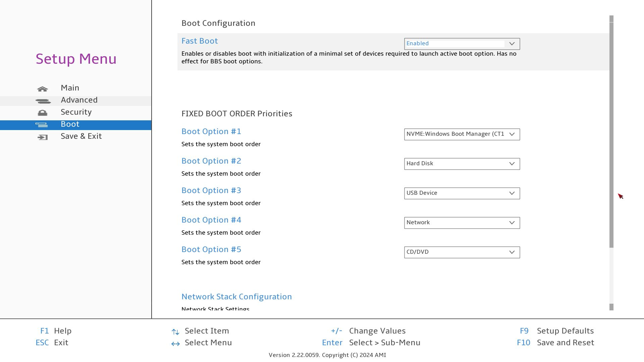Open the Boot Option #5 CD/DVD dropdown
Image resolution: width=644 pixels, height=362 pixels.
pyautogui.click(x=462, y=252)
